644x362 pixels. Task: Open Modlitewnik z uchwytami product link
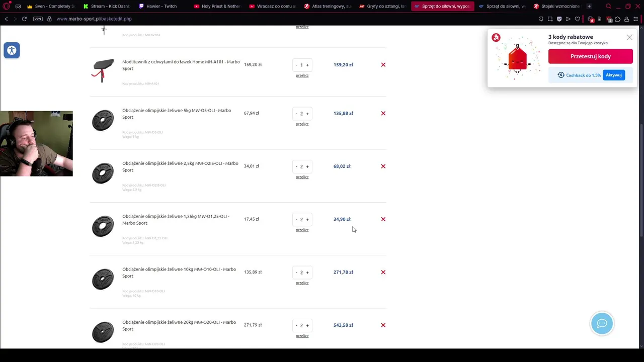(x=181, y=65)
